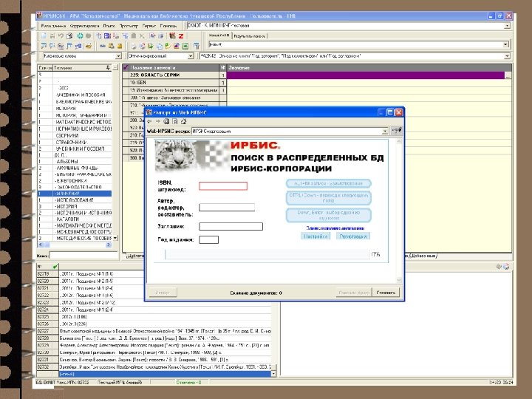
Task: Click the green refresh circle icon
Action: click(x=80, y=35)
